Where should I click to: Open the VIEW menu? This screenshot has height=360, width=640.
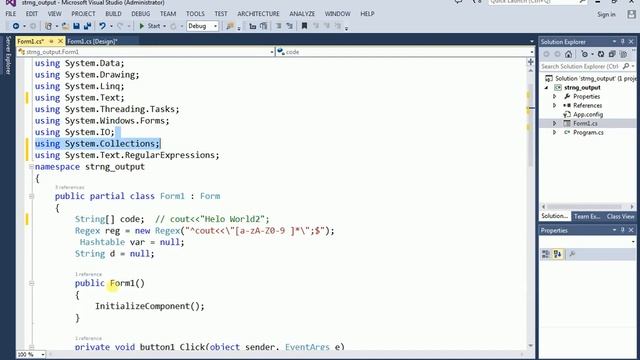coord(54,13)
